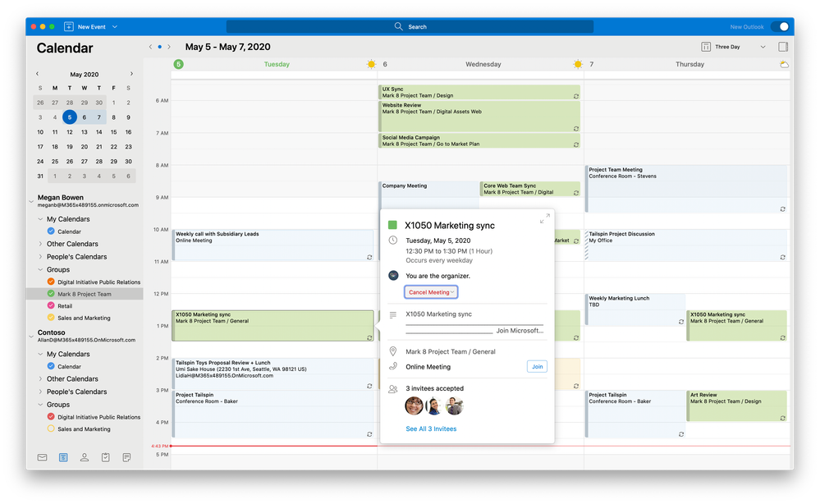The height and width of the screenshot is (504, 820).
Task: Toggle orange Digital Initiative Public Relations checkbox
Action: click(x=51, y=282)
